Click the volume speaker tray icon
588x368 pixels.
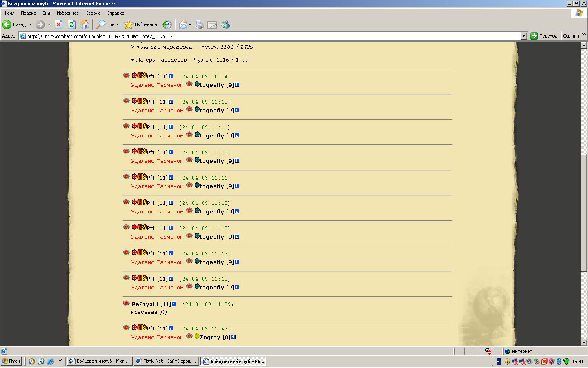pyautogui.click(x=529, y=361)
